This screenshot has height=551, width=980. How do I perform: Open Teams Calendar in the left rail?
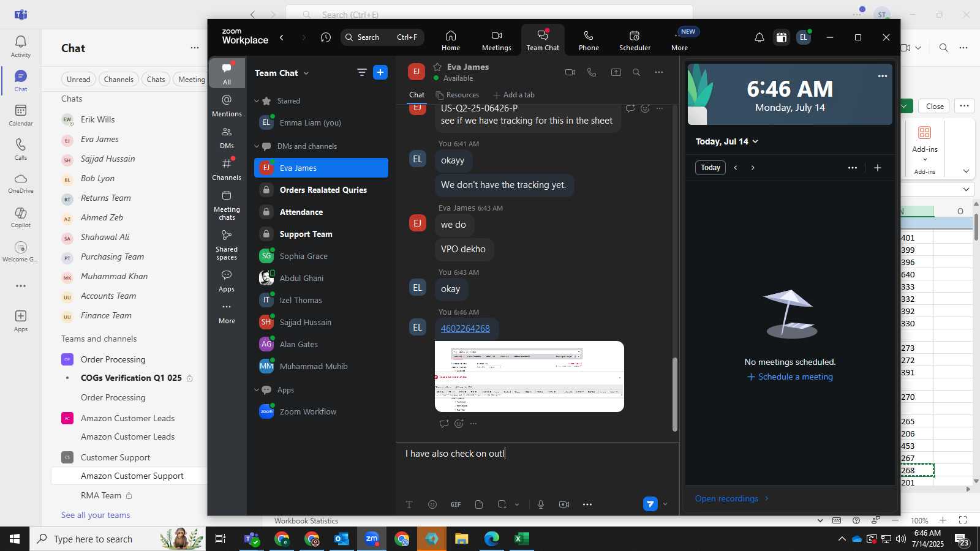pos(21,114)
